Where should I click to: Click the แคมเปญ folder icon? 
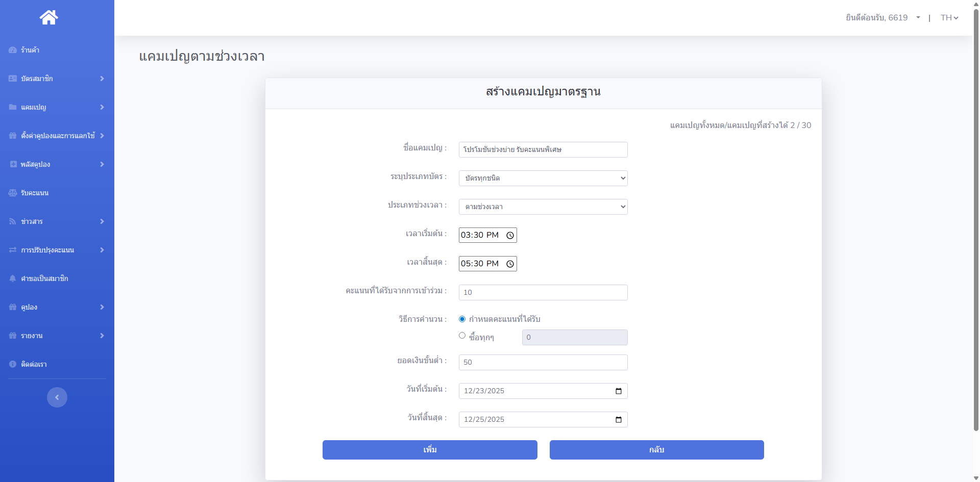tap(13, 107)
